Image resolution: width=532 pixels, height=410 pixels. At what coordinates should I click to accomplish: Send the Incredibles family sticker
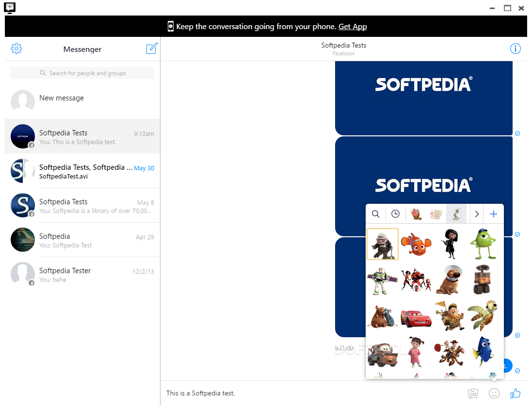tap(416, 280)
